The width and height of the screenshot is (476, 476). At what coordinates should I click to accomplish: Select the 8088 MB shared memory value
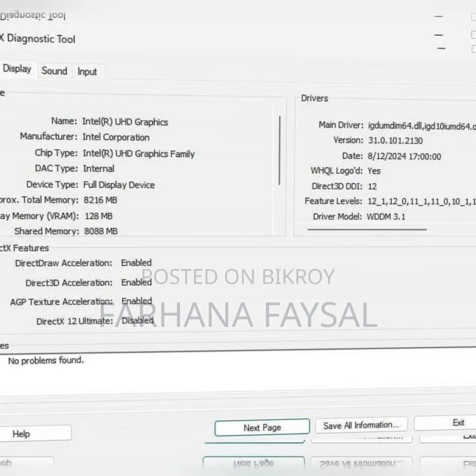click(x=101, y=231)
